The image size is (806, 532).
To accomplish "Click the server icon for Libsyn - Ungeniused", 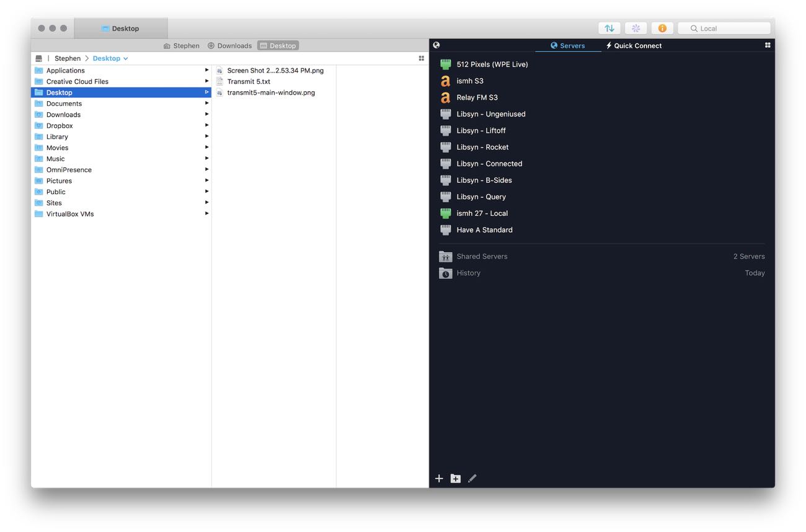I will [445, 114].
